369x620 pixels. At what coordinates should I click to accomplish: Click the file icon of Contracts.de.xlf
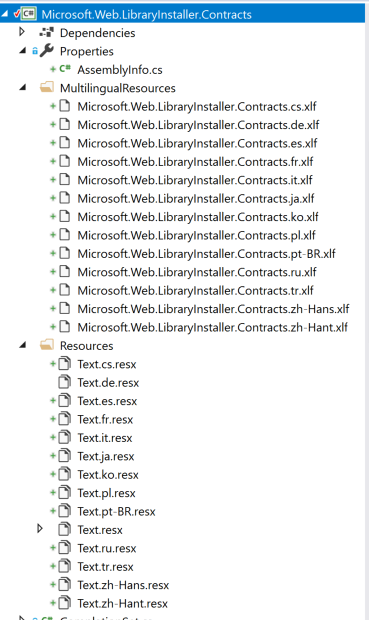coord(64,125)
